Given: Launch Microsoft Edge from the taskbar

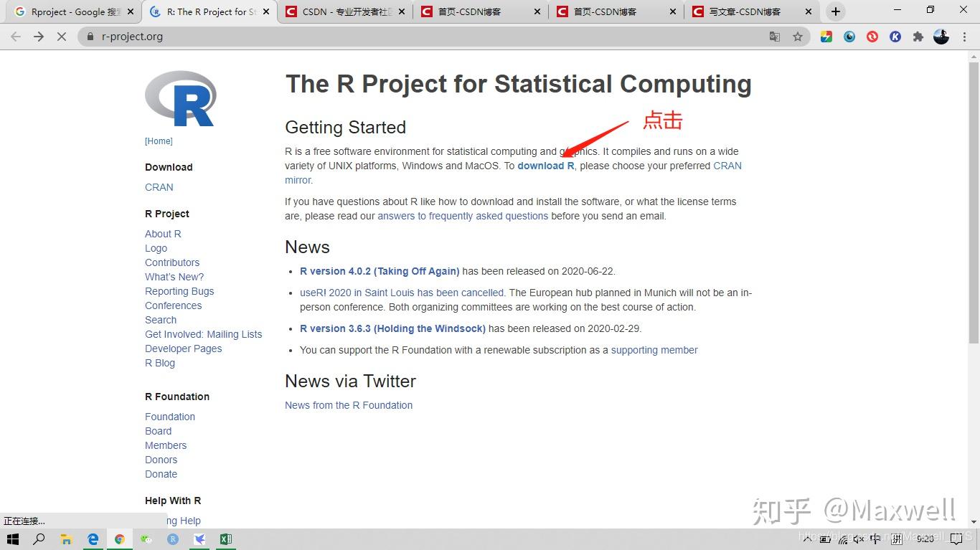Looking at the screenshot, I should coord(93,539).
